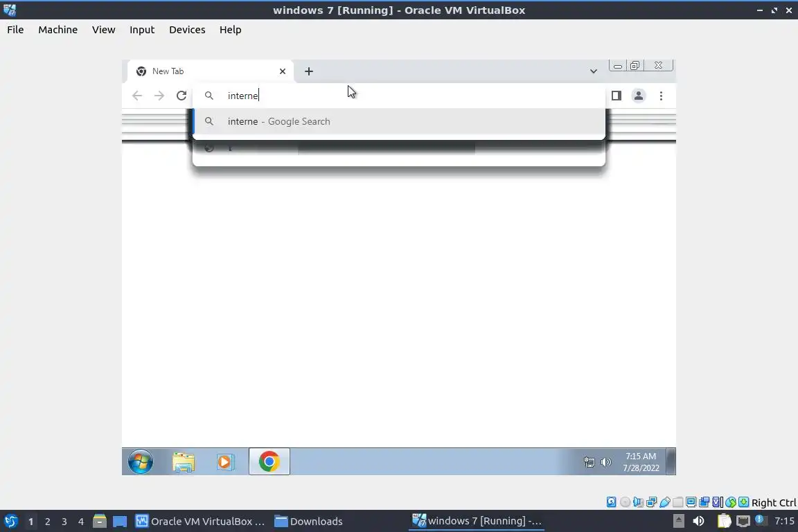Image resolution: width=798 pixels, height=532 pixels.
Task: Click the Show desktop strip in guest
Action: click(671, 462)
